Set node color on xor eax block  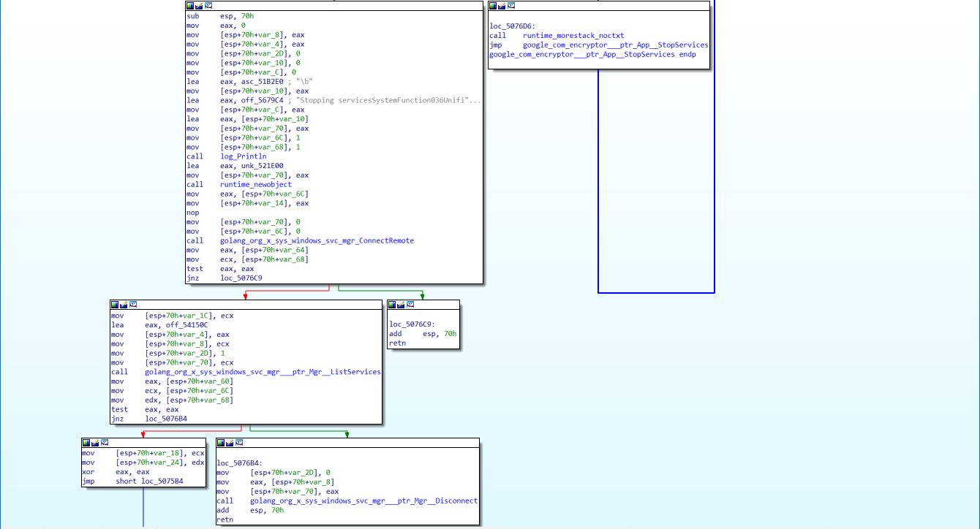click(86, 442)
